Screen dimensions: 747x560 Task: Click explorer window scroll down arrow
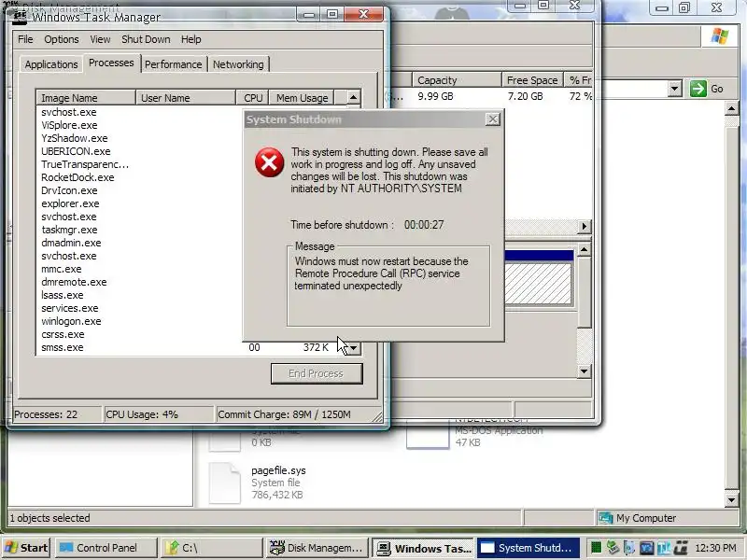click(732, 499)
